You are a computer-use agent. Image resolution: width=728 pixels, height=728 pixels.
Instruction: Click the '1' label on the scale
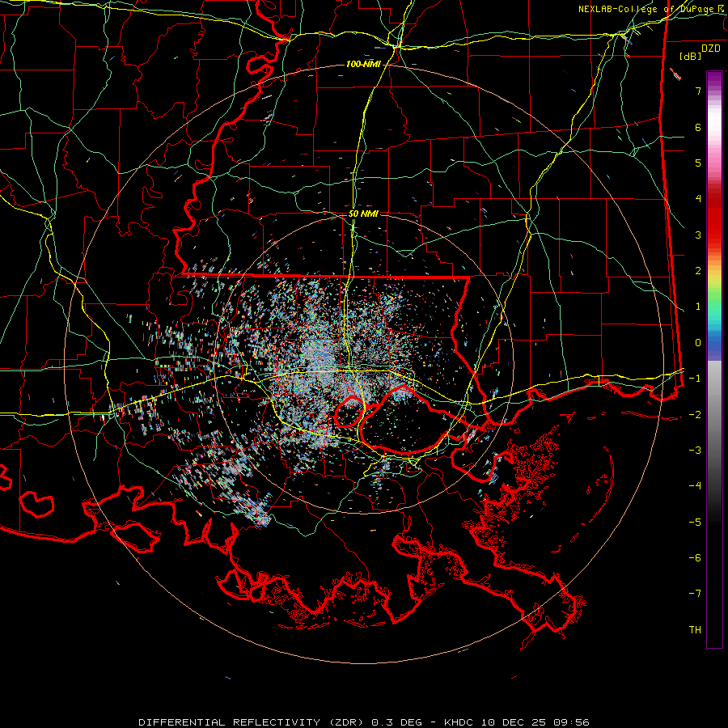click(698, 307)
